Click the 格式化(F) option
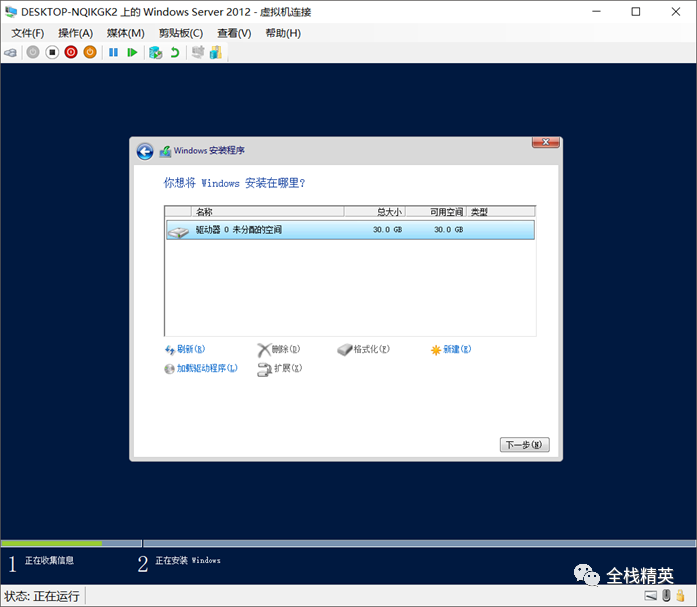Screen dimensions: 697x607 coord(363,349)
